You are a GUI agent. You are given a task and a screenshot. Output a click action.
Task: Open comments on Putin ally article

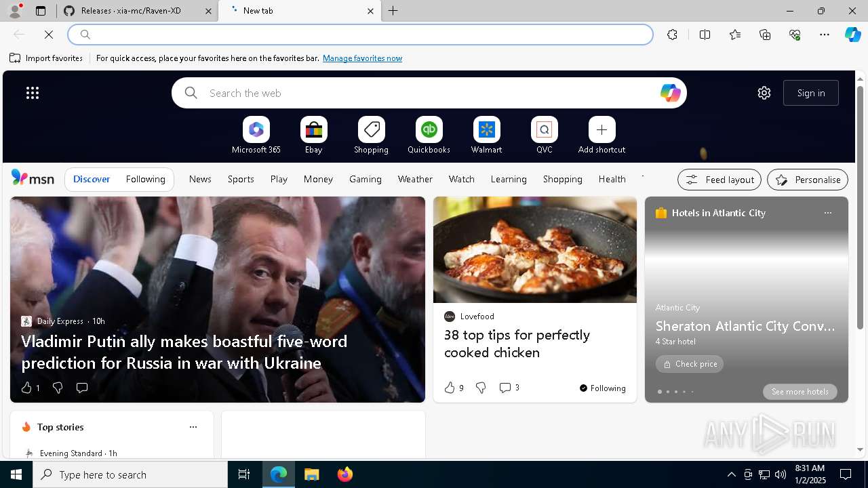pyautogui.click(x=82, y=388)
